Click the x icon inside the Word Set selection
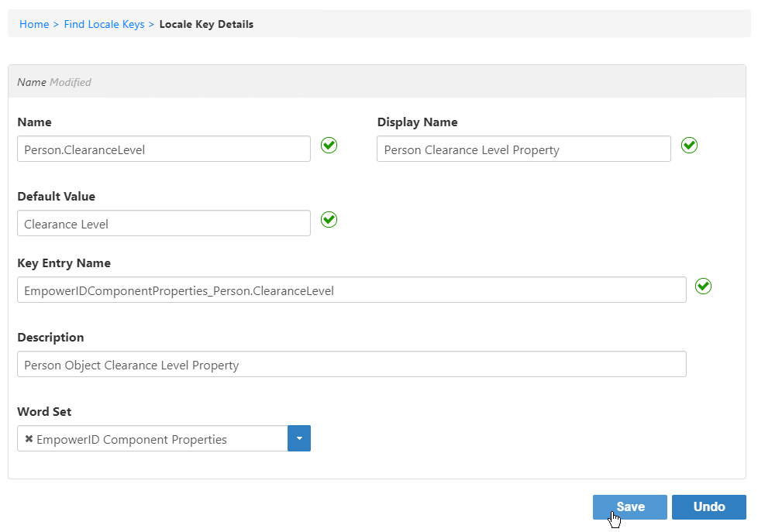This screenshot has width=758, height=532. (29, 438)
